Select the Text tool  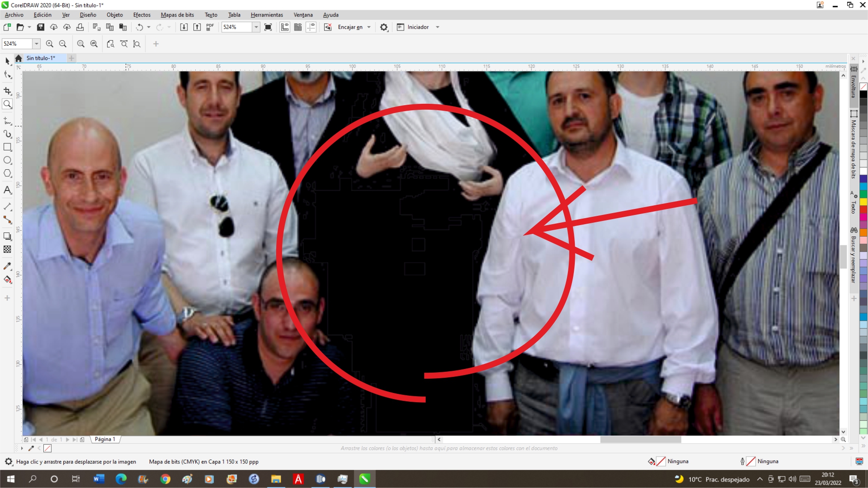(7, 190)
